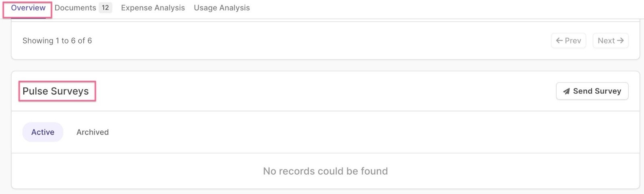Screen dimensions: 644x194
Task: Click the 'Showing 1 to 6 of 6' text
Action: pyautogui.click(x=57, y=41)
